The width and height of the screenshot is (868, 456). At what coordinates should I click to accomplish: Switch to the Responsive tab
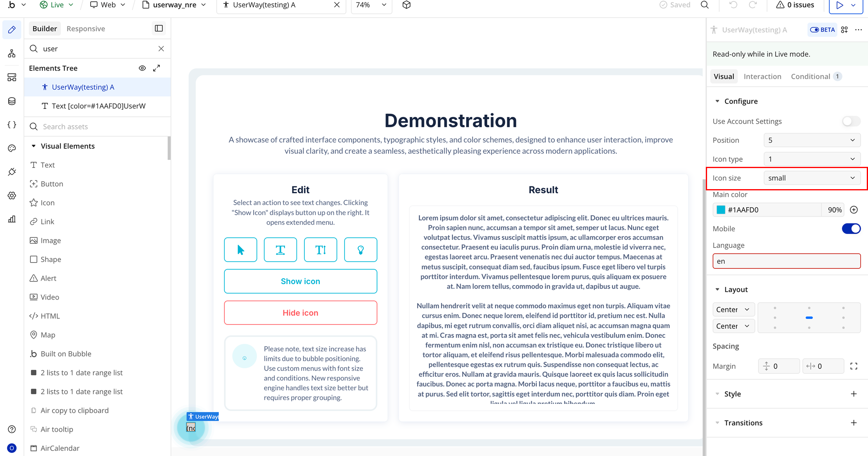coord(86,29)
